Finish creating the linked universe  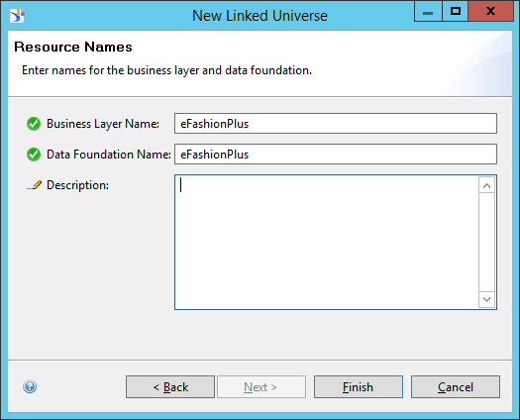click(x=359, y=387)
